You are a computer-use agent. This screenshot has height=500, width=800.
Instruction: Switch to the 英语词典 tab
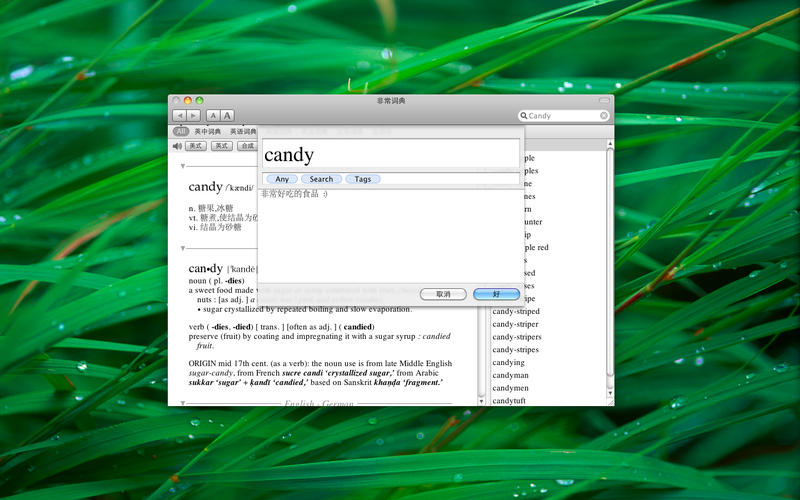click(x=243, y=132)
